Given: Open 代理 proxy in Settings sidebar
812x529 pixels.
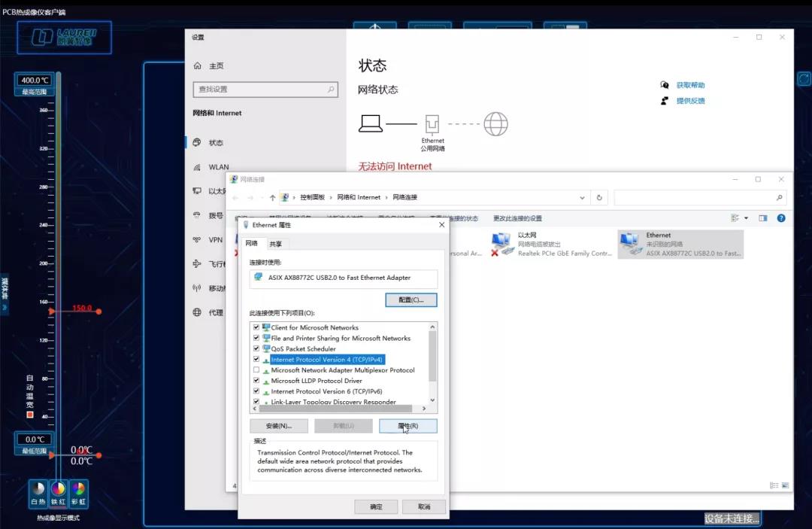Looking at the screenshot, I should point(216,312).
